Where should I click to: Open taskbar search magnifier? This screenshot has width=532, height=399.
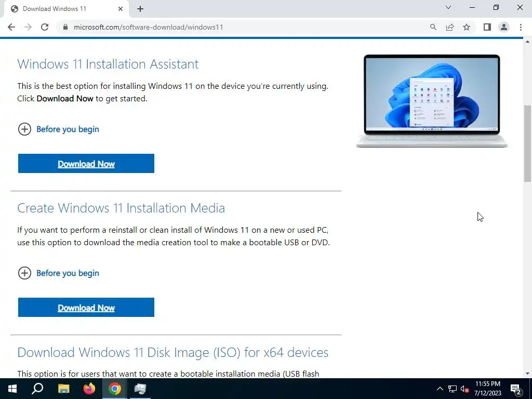pyautogui.click(x=37, y=389)
